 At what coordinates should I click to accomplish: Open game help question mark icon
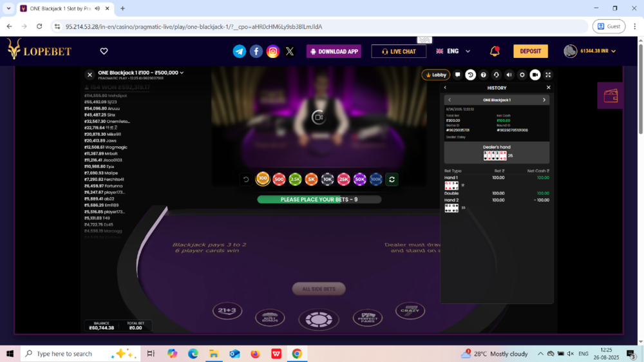pos(484,75)
